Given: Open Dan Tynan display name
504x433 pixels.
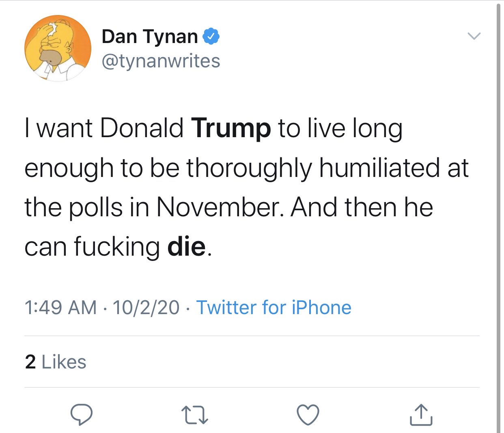Looking at the screenshot, I should click(x=149, y=37).
